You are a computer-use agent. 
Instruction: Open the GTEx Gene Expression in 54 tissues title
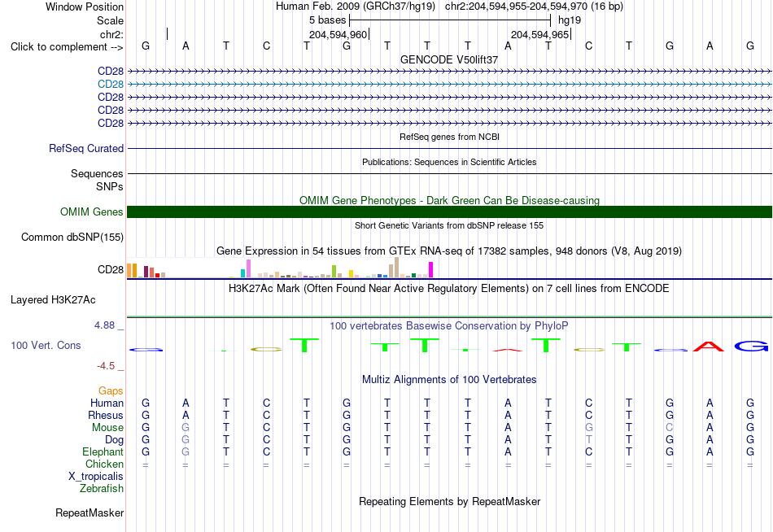[x=449, y=251]
